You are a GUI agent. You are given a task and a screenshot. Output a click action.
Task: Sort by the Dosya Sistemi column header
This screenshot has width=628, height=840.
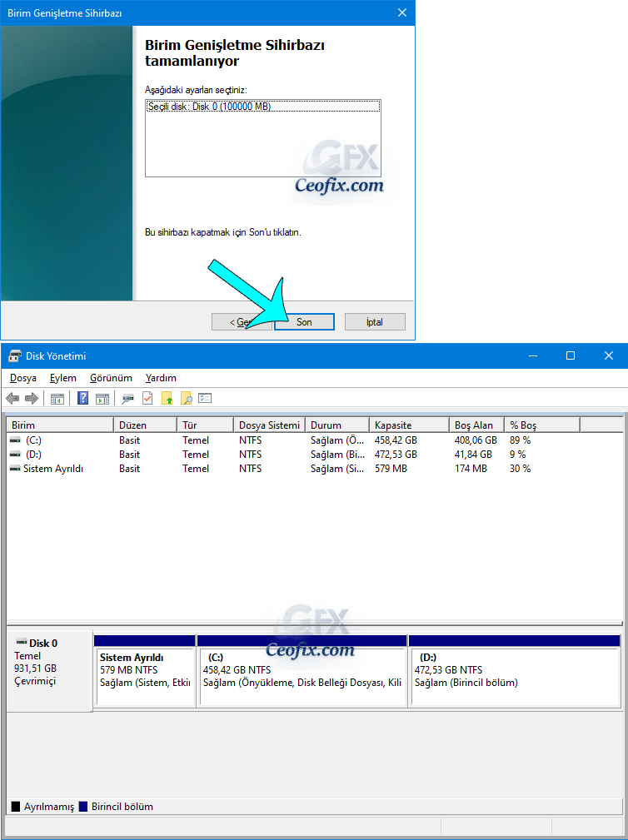click(270, 425)
